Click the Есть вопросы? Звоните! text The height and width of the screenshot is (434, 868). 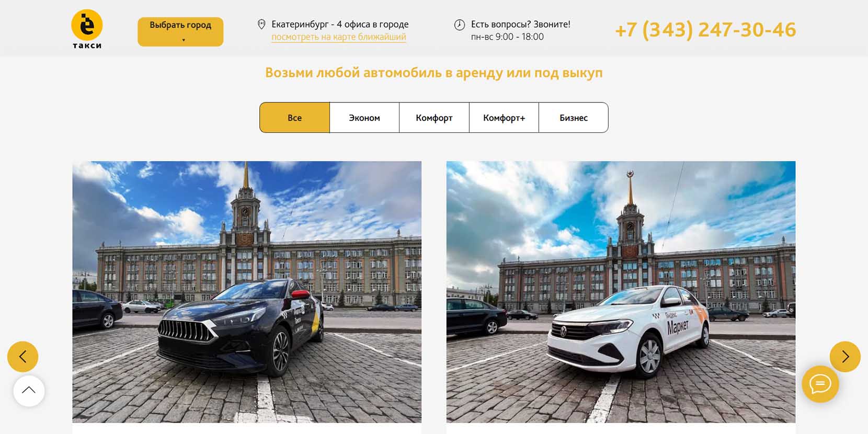(520, 24)
